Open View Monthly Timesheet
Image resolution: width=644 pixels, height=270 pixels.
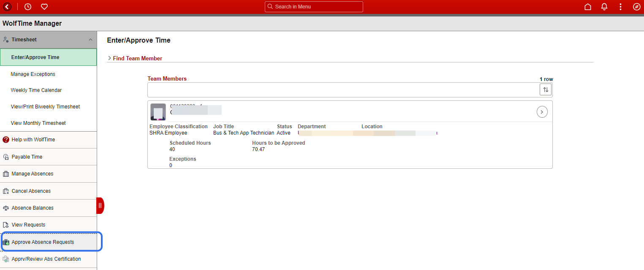point(49,123)
